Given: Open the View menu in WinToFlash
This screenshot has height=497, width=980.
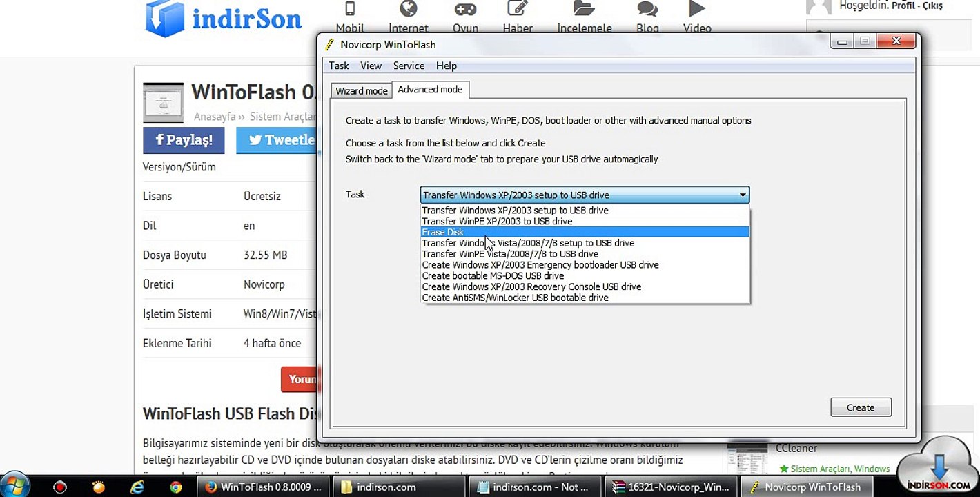Looking at the screenshot, I should point(371,66).
